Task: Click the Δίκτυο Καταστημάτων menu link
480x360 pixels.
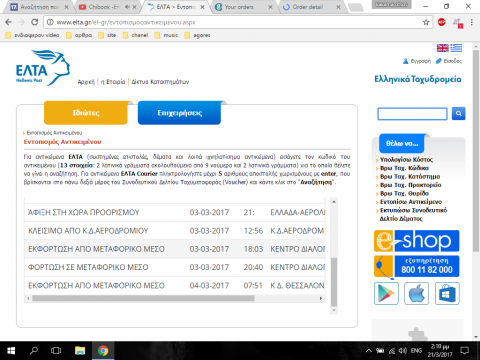Action: [x=160, y=82]
